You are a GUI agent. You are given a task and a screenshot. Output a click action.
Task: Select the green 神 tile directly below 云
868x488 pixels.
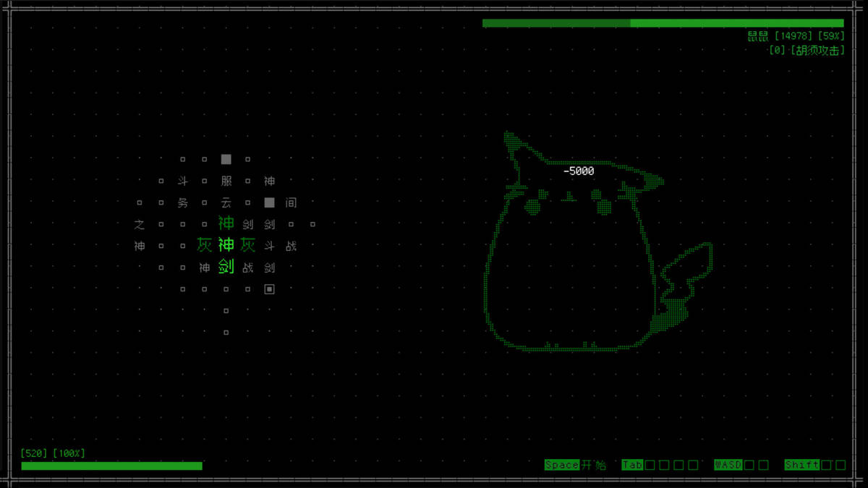pos(226,223)
